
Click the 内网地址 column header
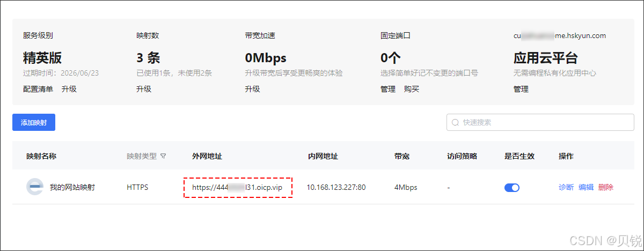pyautogui.click(x=323, y=156)
